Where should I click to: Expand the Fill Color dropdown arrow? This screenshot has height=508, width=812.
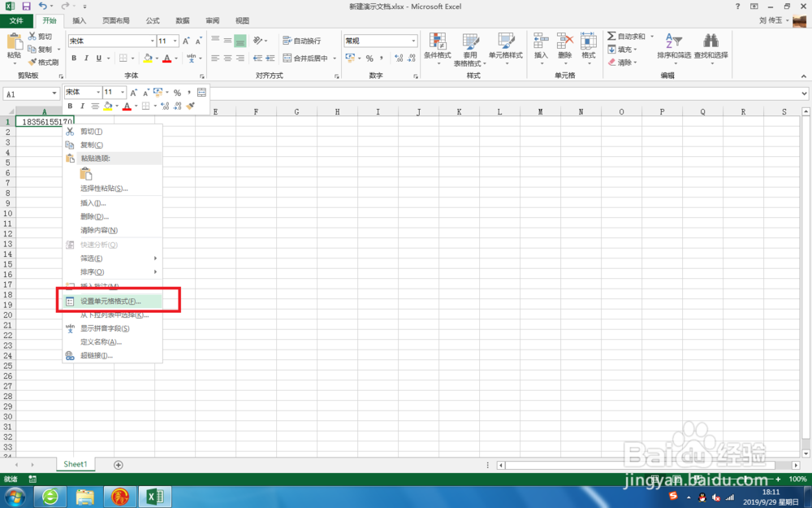click(156, 57)
